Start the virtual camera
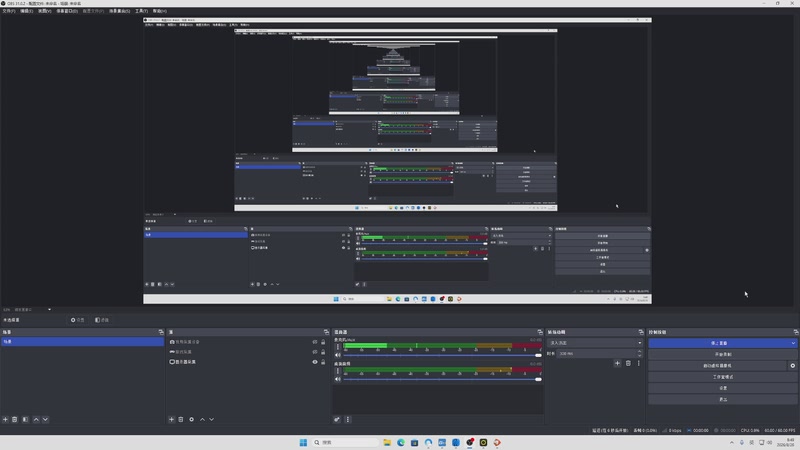This screenshot has width=800, height=450. click(718, 366)
